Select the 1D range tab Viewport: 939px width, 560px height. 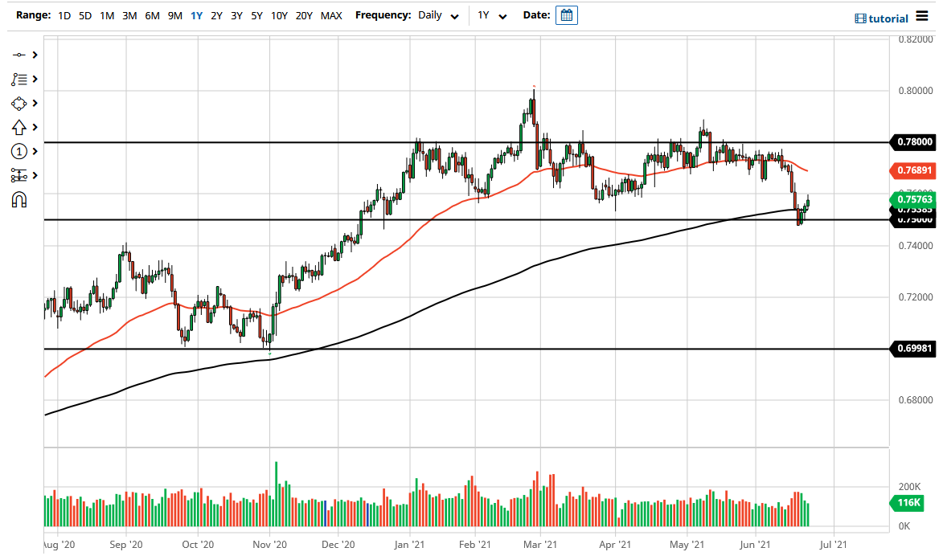coord(64,15)
